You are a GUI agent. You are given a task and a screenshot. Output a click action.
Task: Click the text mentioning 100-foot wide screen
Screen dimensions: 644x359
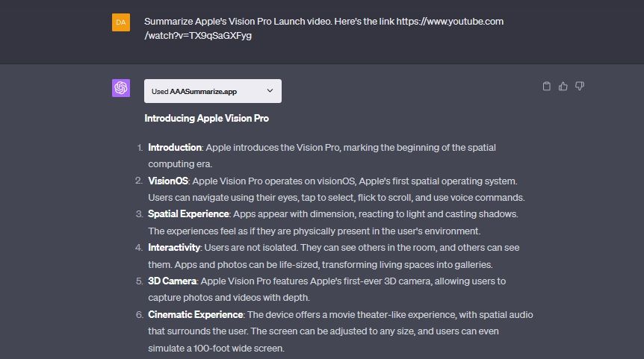(x=217, y=348)
